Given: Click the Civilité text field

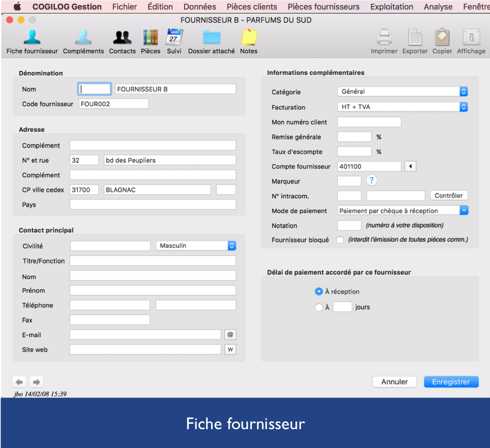Looking at the screenshot, I should click(x=110, y=246).
